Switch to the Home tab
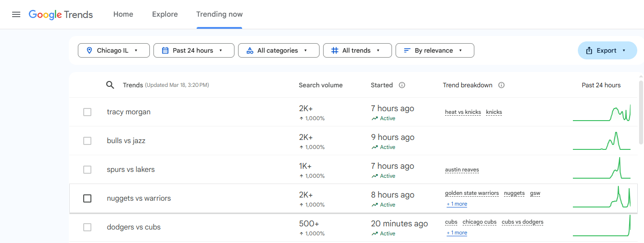 123,14
